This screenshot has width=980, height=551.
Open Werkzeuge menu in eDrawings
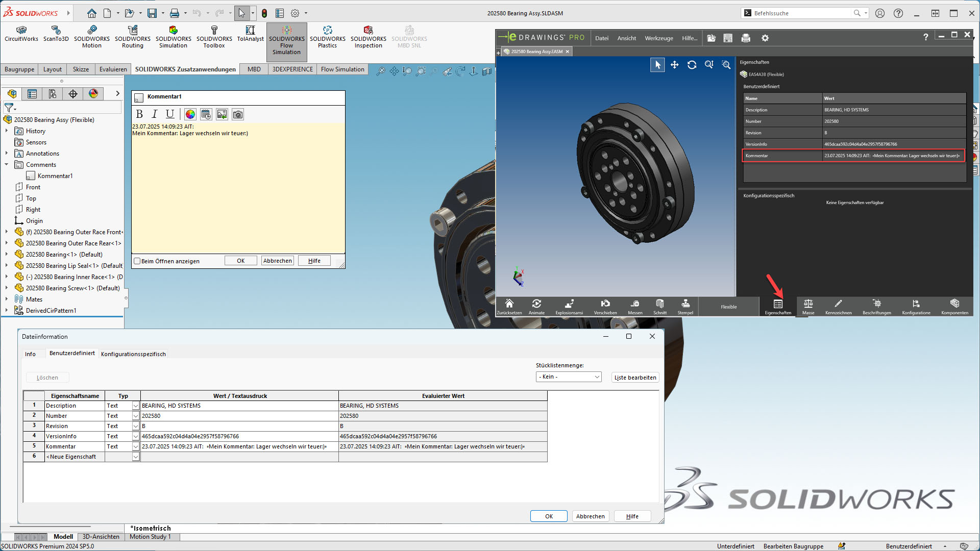pyautogui.click(x=659, y=38)
